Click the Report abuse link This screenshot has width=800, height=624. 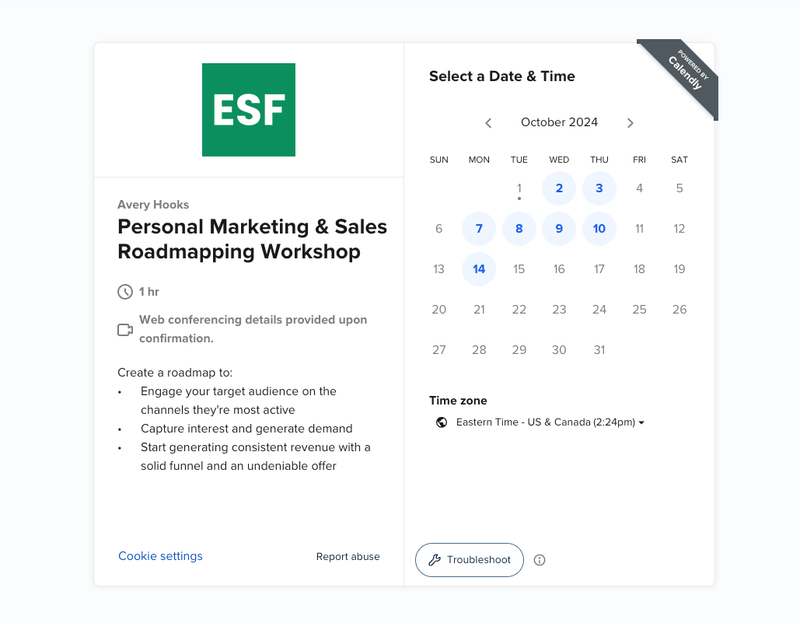[x=348, y=557]
